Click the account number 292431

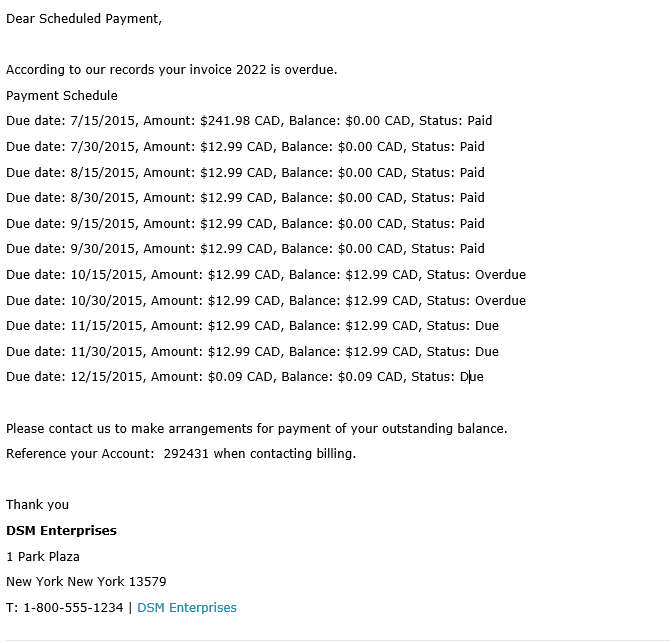coord(186,454)
